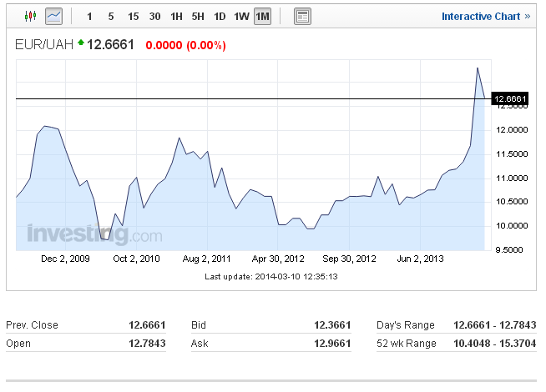This screenshot has height=392, width=546.
Task: Switch to the 1D timeframe
Action: coord(220,17)
